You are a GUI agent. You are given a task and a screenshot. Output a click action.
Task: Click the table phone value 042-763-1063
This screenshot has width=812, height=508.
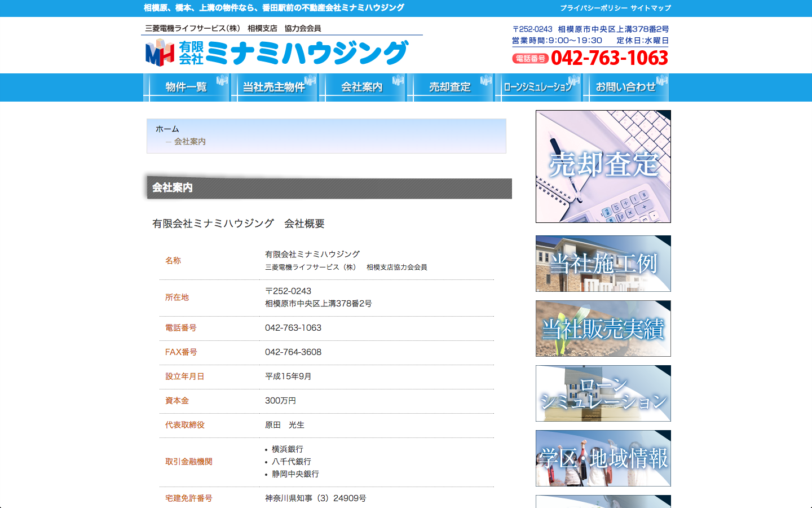293,328
